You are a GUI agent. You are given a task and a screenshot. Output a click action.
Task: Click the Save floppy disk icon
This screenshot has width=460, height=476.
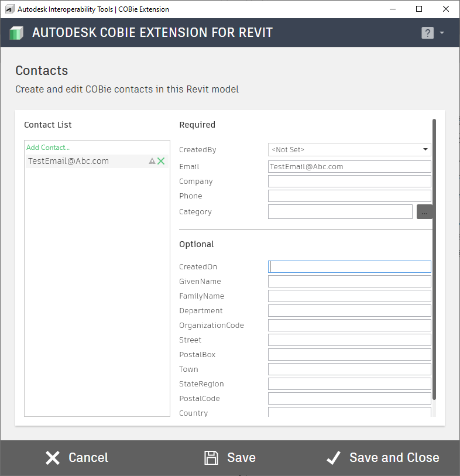211,458
